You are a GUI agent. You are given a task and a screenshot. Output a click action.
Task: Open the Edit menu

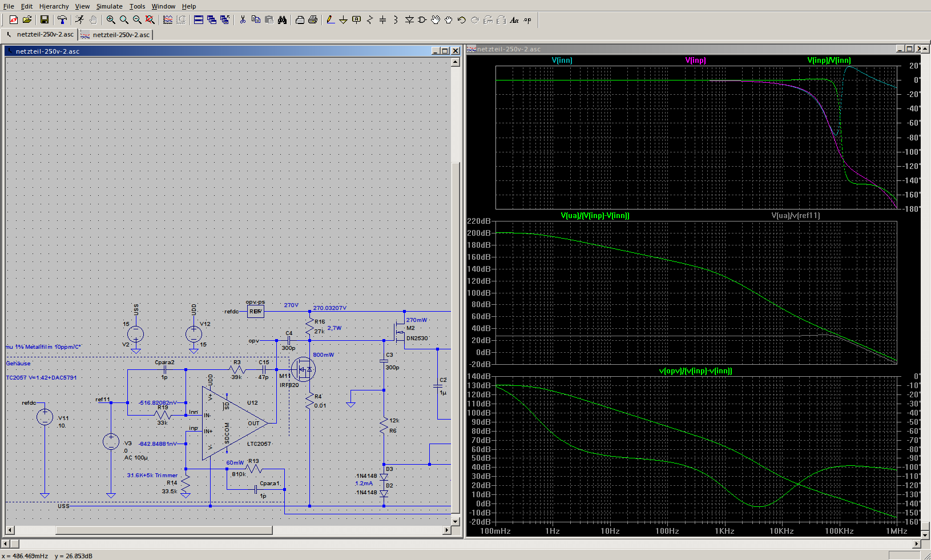pos(27,6)
